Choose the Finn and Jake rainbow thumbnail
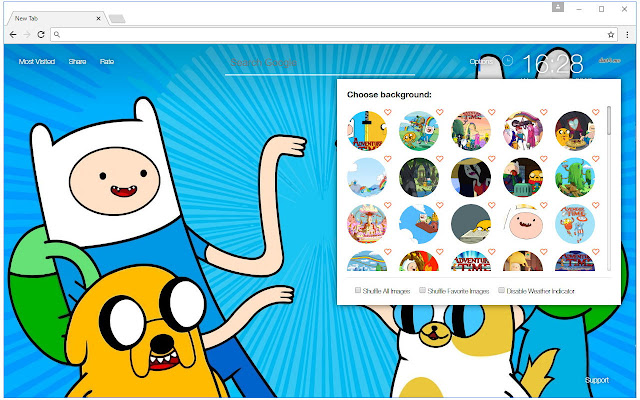This screenshot has height=400, width=640. [x=419, y=131]
